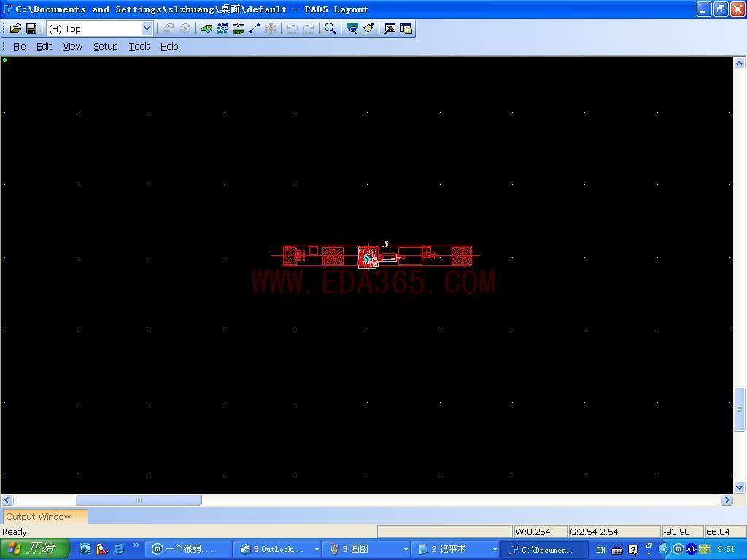Click the Show Desktop quick launch icon

click(x=85, y=549)
